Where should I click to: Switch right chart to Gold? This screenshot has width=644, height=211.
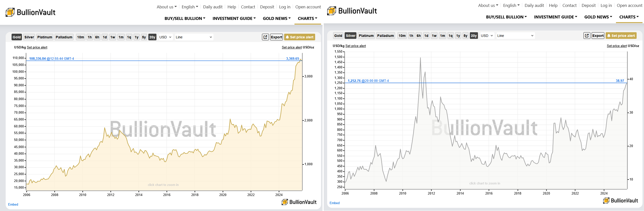(338, 35)
